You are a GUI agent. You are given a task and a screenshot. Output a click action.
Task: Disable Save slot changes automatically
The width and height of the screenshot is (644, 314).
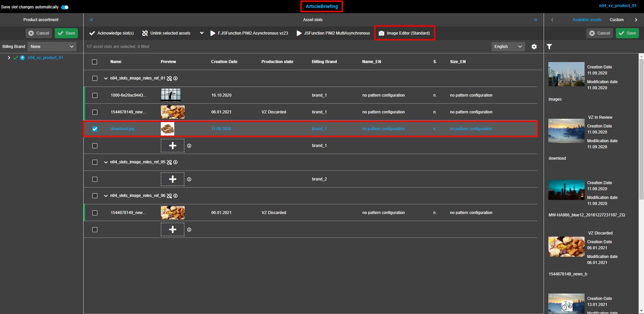[64, 7]
